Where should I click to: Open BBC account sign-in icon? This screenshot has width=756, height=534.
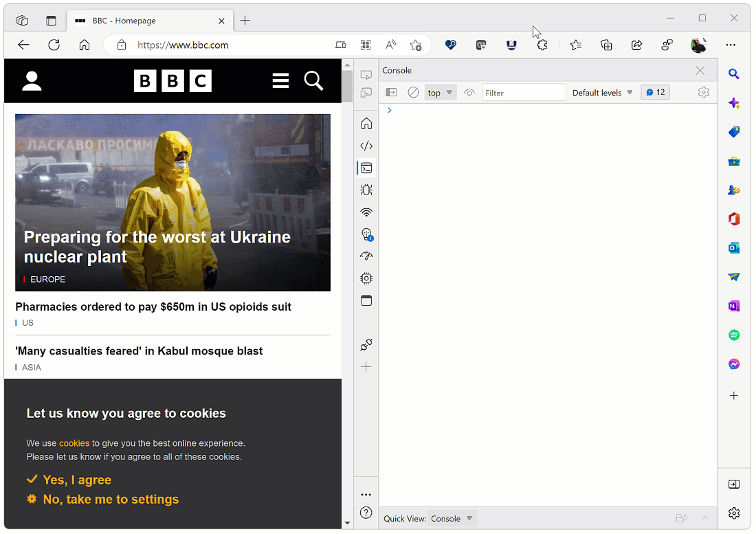[x=32, y=81]
